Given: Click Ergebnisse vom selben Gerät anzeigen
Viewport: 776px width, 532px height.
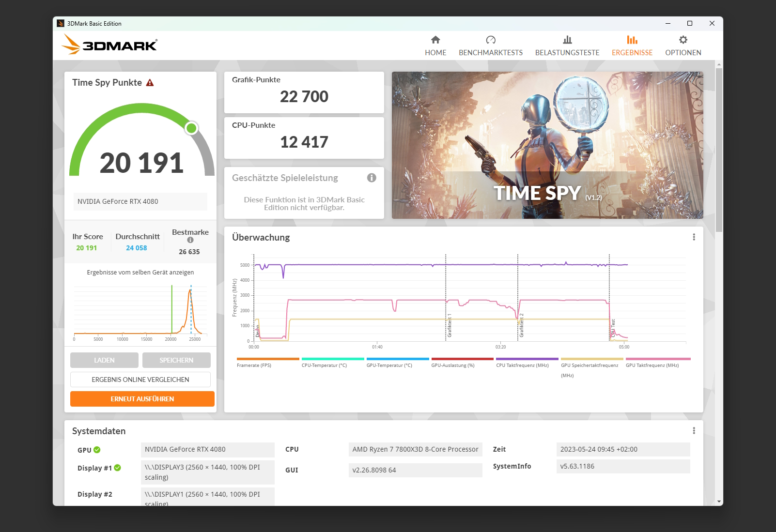Looking at the screenshot, I should point(140,273).
